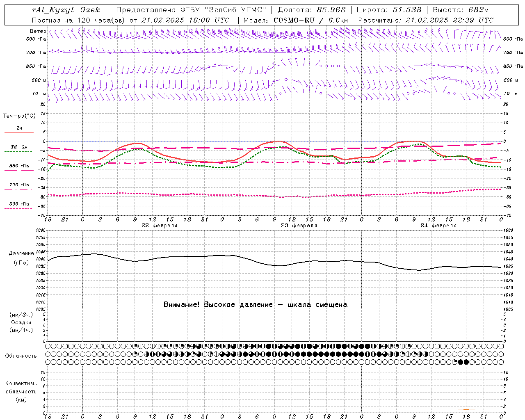Screen dimensions: 525x420
Task: Click the '22 февраля' date label
Action: [160, 226]
